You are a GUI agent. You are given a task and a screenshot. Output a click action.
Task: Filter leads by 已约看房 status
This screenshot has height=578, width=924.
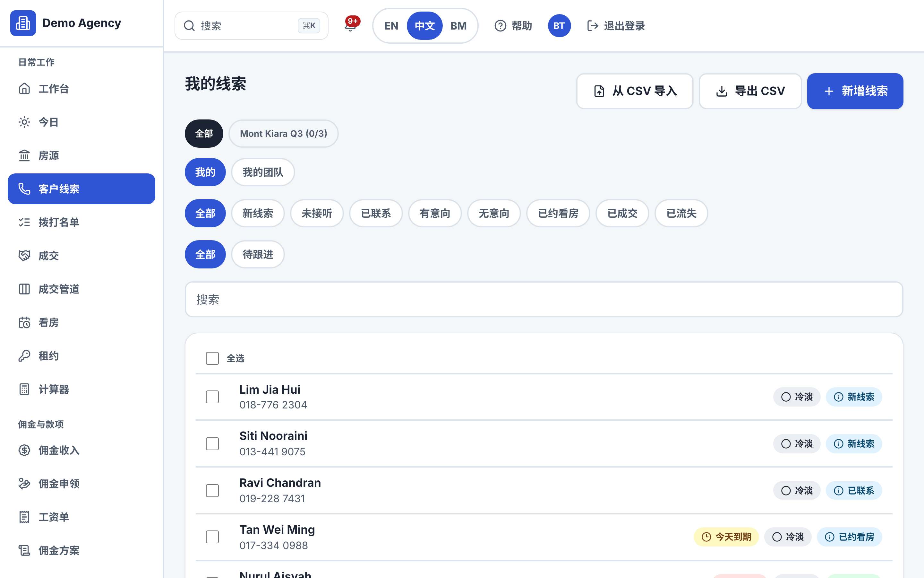point(558,213)
